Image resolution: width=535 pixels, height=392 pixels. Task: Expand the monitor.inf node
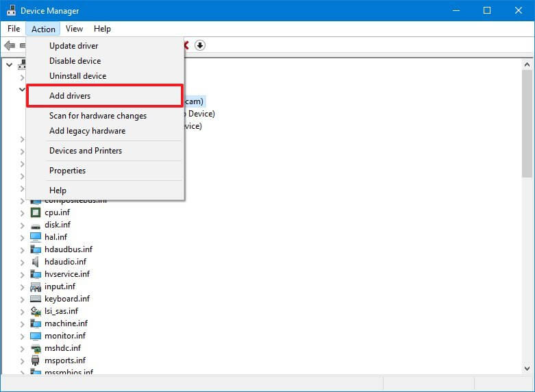tap(22, 336)
